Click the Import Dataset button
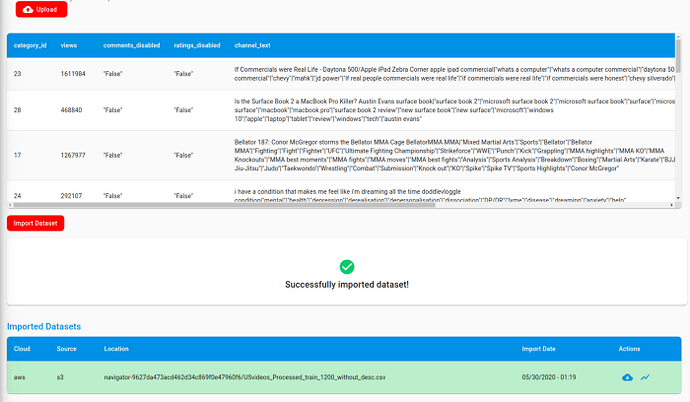Image resolution: width=690 pixels, height=402 pixels. pyautogui.click(x=35, y=223)
